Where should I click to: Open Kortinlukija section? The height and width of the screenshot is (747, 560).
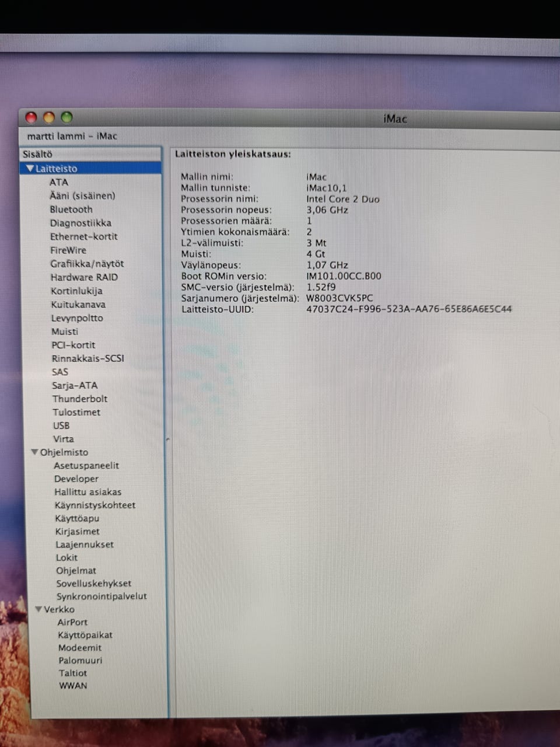76,291
